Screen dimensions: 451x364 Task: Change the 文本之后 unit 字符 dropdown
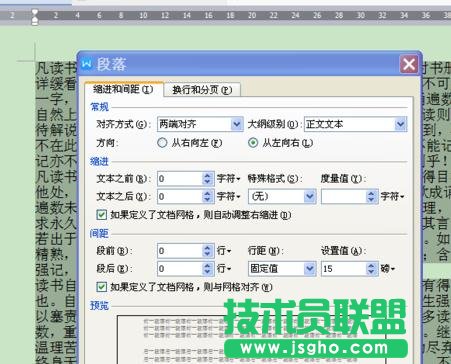click(229, 196)
